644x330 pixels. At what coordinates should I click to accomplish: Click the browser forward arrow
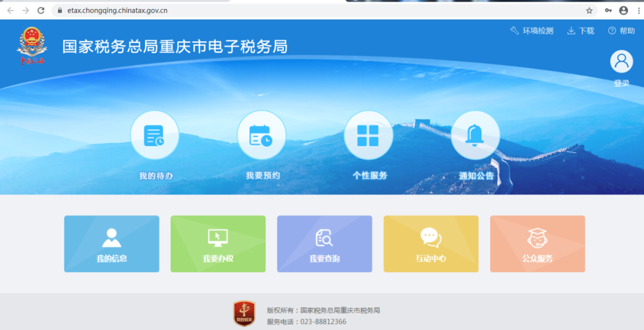click(26, 11)
